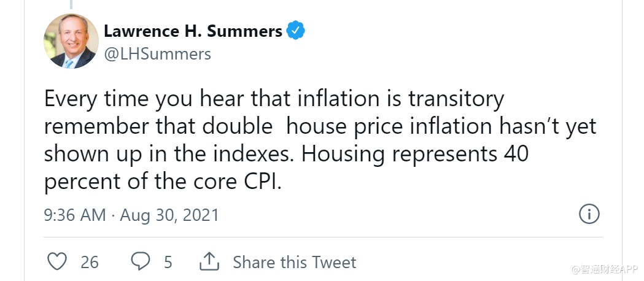Open Lawrence H. Summers' profile photo
This screenshot has height=281, width=644.
point(71,41)
